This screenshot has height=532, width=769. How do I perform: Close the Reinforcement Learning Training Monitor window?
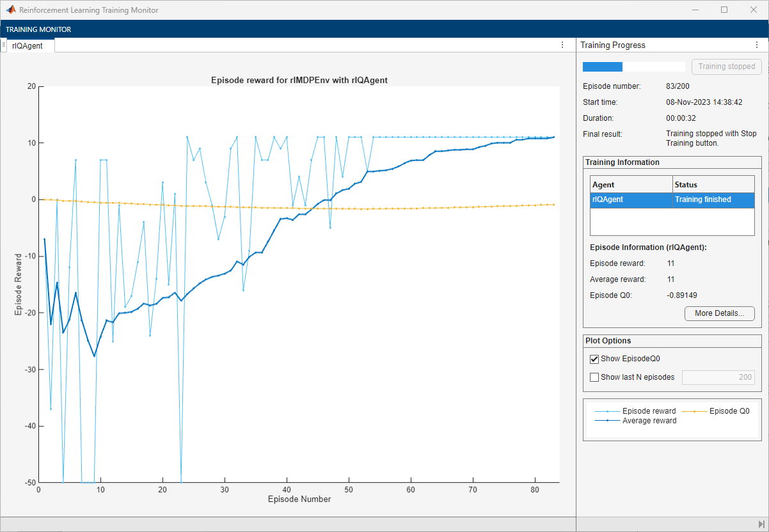(754, 10)
